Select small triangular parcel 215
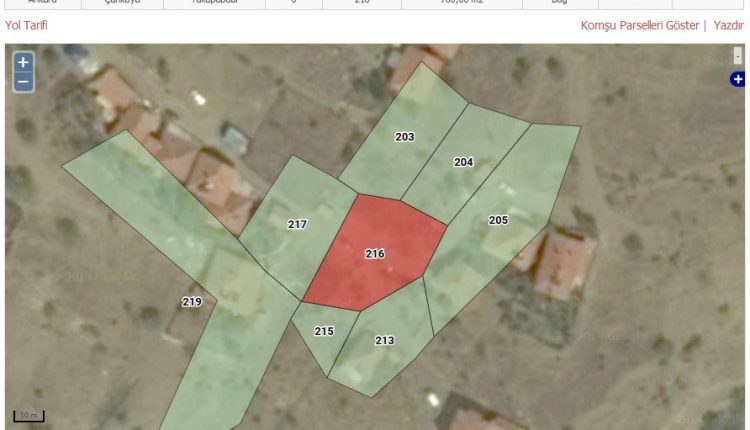This screenshot has width=750, height=430. pyautogui.click(x=323, y=331)
